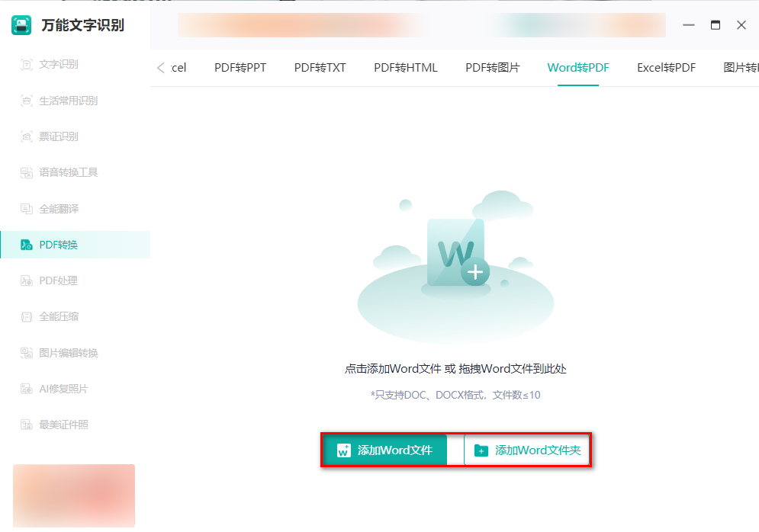Switch to the PDF转PPT tab

click(239, 67)
